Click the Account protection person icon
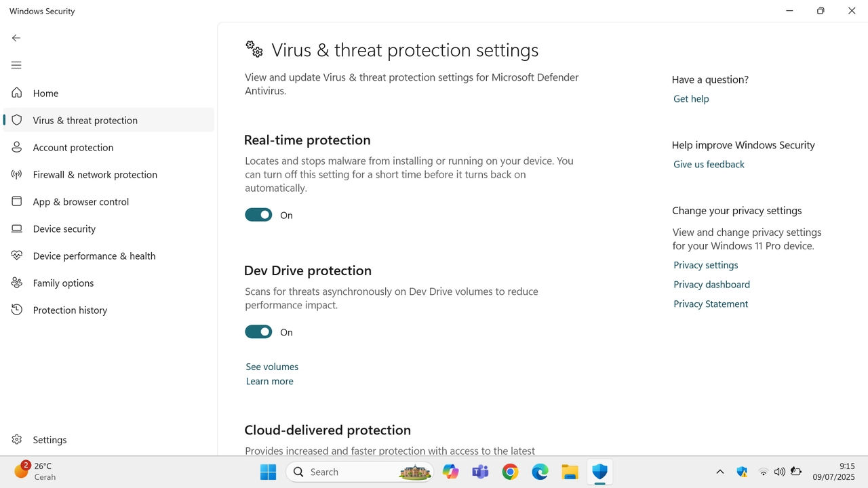This screenshot has width=868, height=488. click(17, 147)
